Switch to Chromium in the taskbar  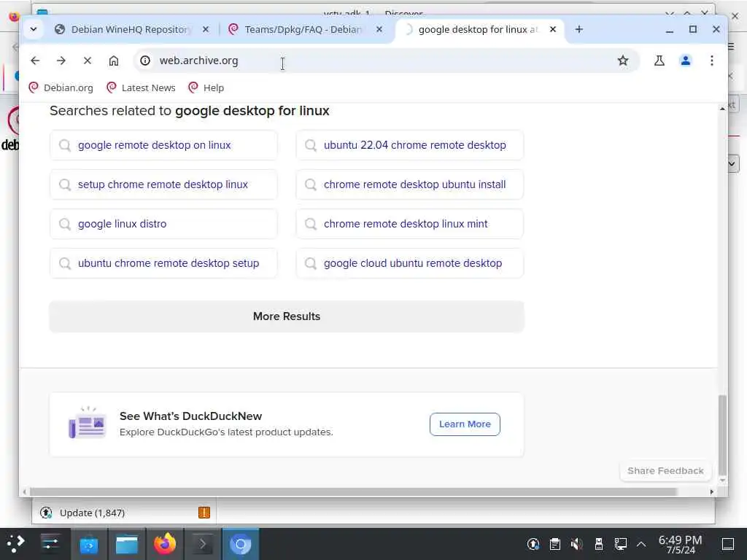[241, 544]
